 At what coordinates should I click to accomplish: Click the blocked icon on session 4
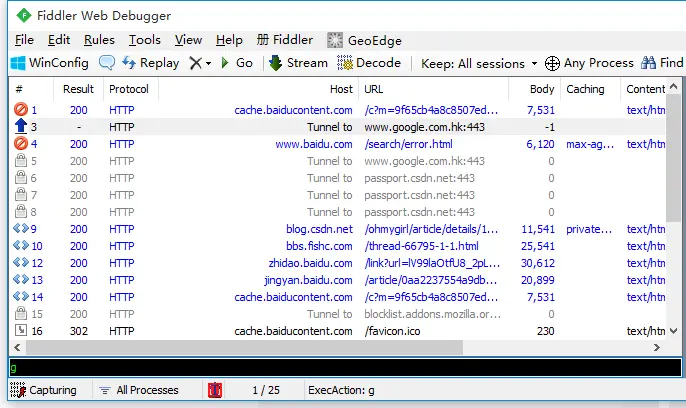pyautogui.click(x=21, y=143)
